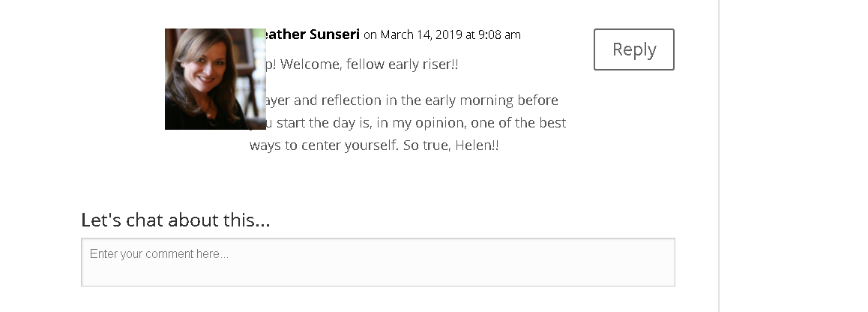Click the word 'Reply' inside the bordered button

point(634,49)
